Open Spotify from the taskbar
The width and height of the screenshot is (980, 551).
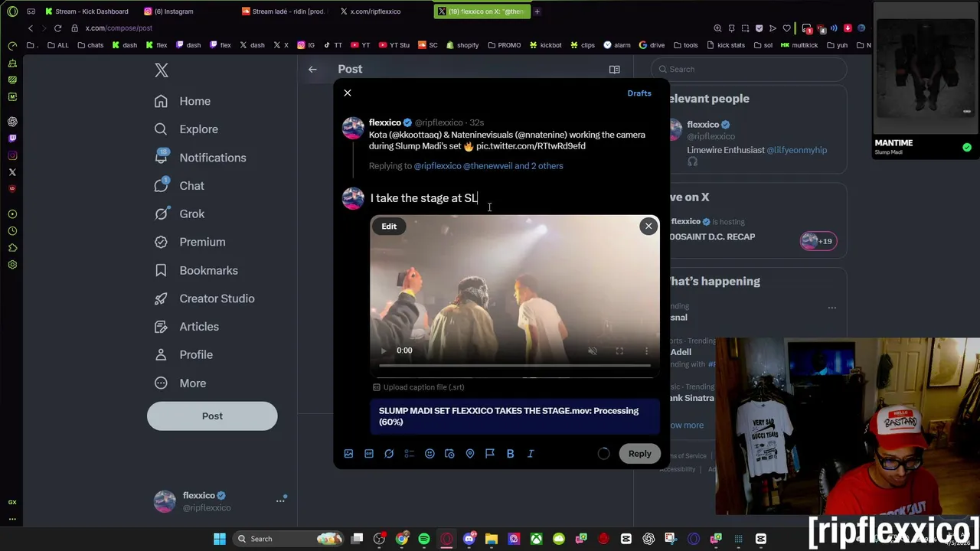tap(424, 539)
